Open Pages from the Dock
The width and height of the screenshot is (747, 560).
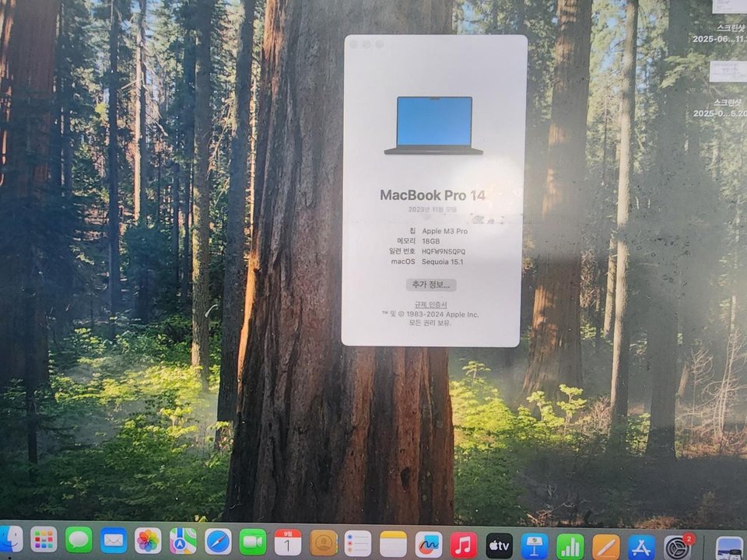[606, 547]
